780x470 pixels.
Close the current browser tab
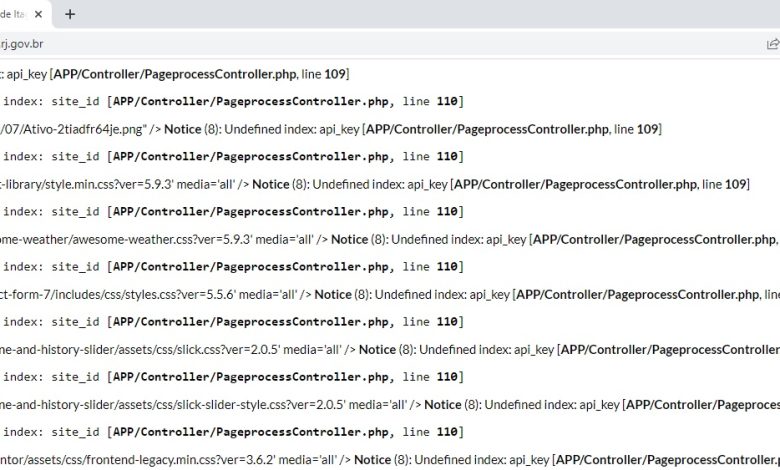pos(40,14)
